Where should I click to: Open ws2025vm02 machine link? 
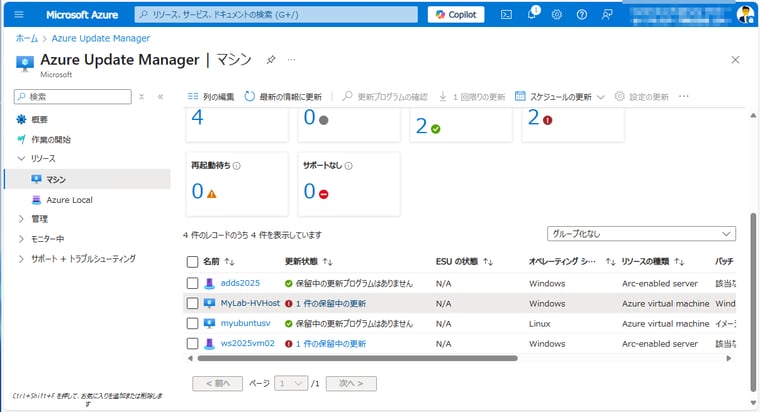click(248, 343)
